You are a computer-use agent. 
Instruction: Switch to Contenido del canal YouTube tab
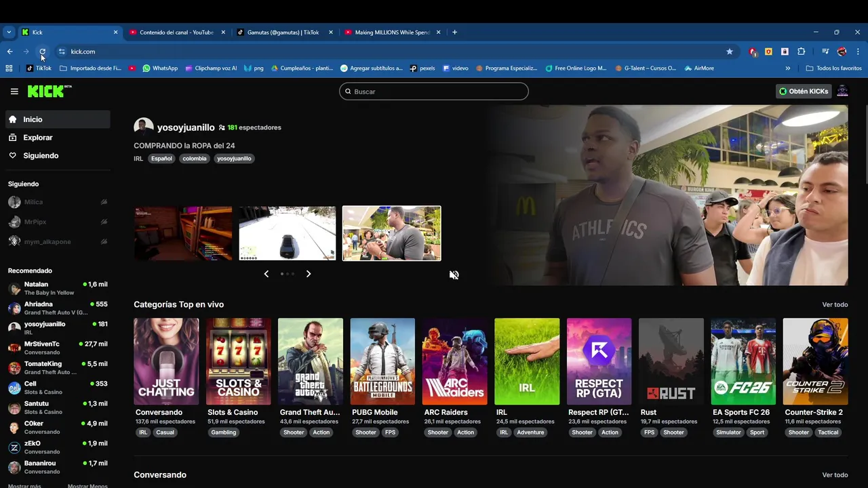click(177, 32)
